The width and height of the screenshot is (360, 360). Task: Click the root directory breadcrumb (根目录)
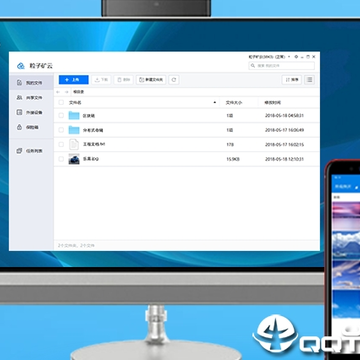click(78, 92)
